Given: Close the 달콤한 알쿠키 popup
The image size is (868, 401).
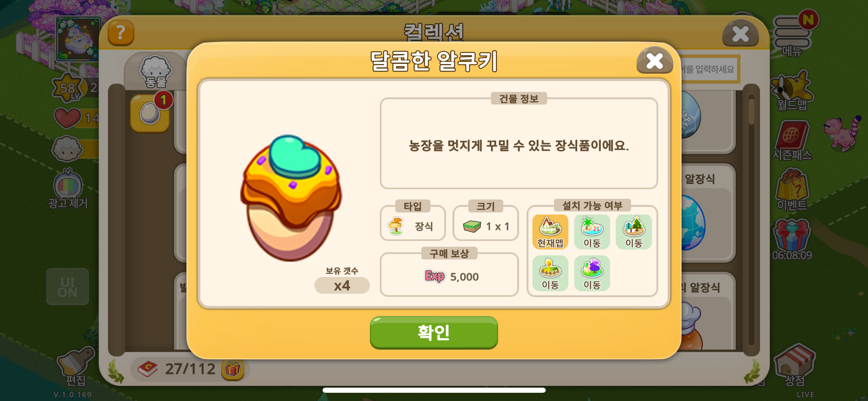Looking at the screenshot, I should coord(654,61).
